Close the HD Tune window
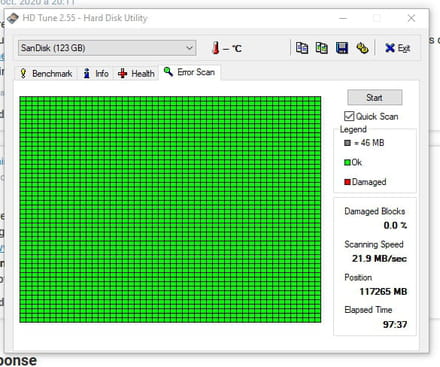This screenshot has width=440, height=367. (411, 18)
